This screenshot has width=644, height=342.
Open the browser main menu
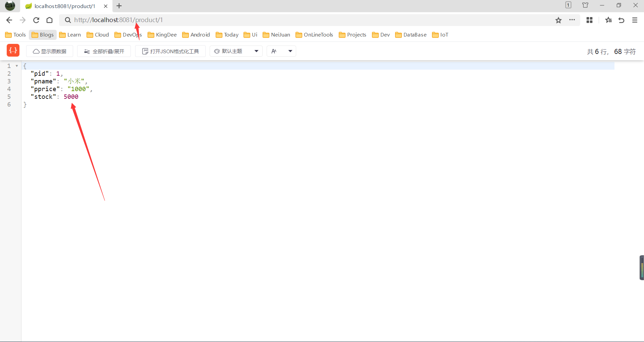click(635, 20)
